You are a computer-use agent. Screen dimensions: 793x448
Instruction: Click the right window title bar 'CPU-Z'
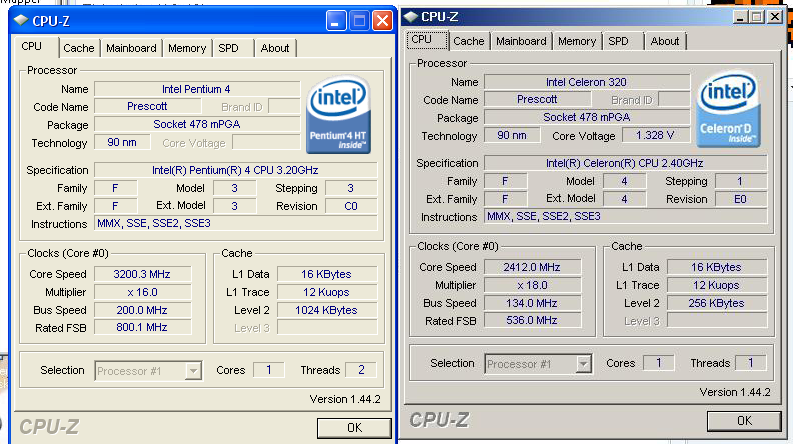440,17
